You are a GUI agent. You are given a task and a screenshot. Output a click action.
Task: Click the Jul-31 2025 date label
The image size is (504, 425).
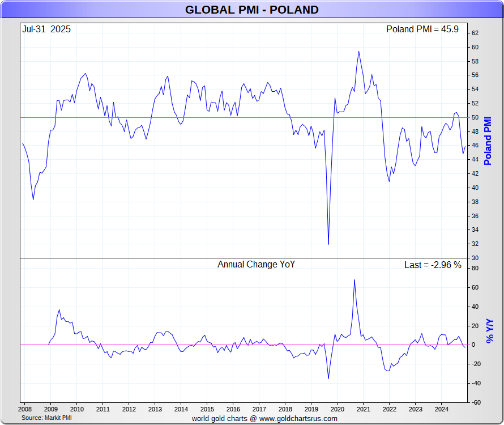(x=46, y=29)
